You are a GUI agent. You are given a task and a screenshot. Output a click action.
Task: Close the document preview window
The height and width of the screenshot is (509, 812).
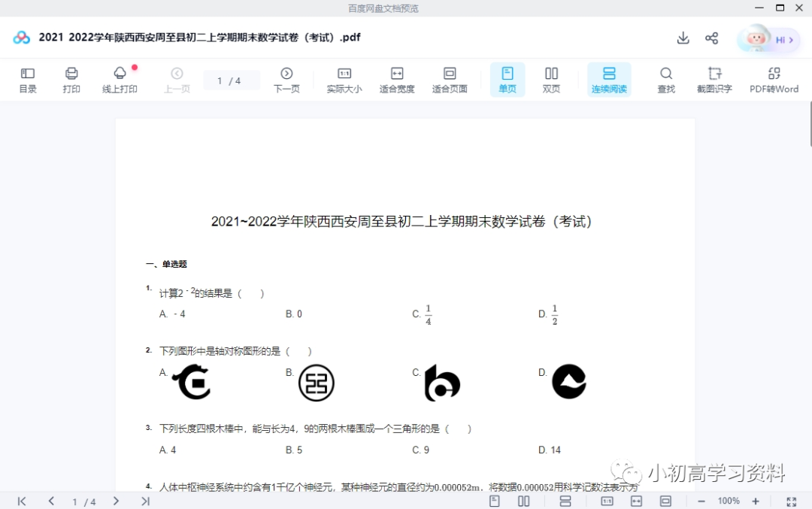click(x=799, y=8)
